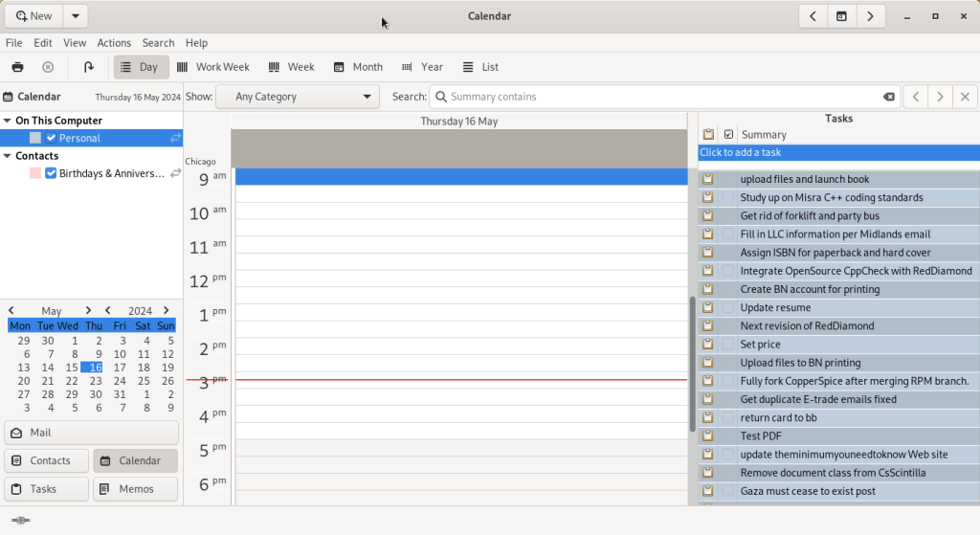Toggle the Personal calendar checkbox
Viewport: 980px width, 535px height.
[52, 138]
